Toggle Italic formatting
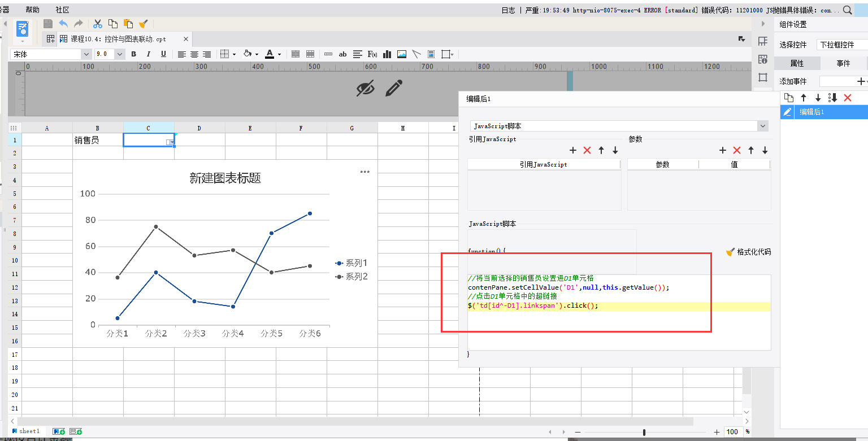This screenshot has width=868, height=441. pyautogui.click(x=149, y=54)
